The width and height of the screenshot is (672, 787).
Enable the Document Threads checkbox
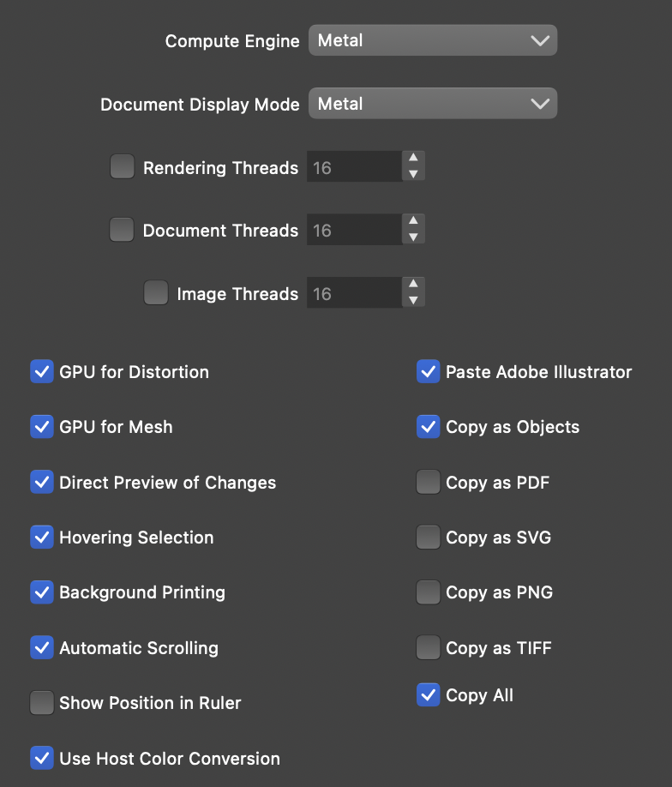[123, 230]
